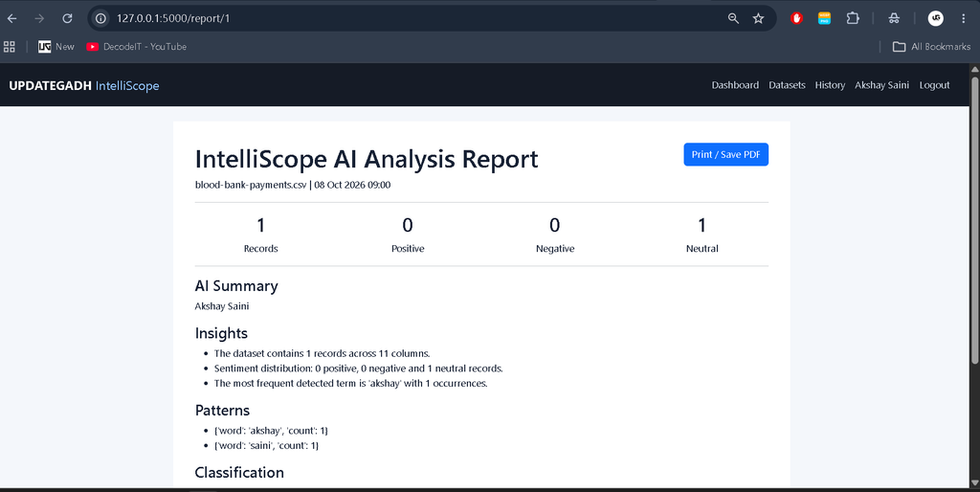Open the browser three-dot menu
980x492 pixels.
963,19
